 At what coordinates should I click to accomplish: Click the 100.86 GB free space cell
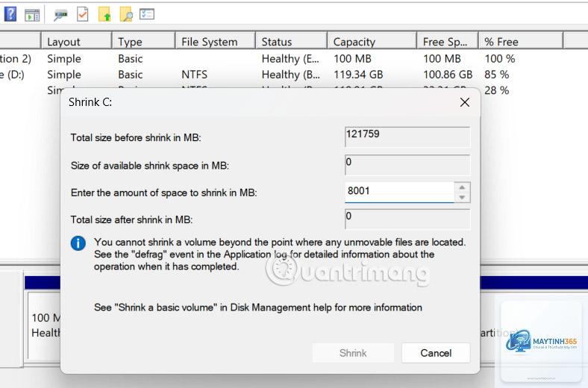[448, 75]
